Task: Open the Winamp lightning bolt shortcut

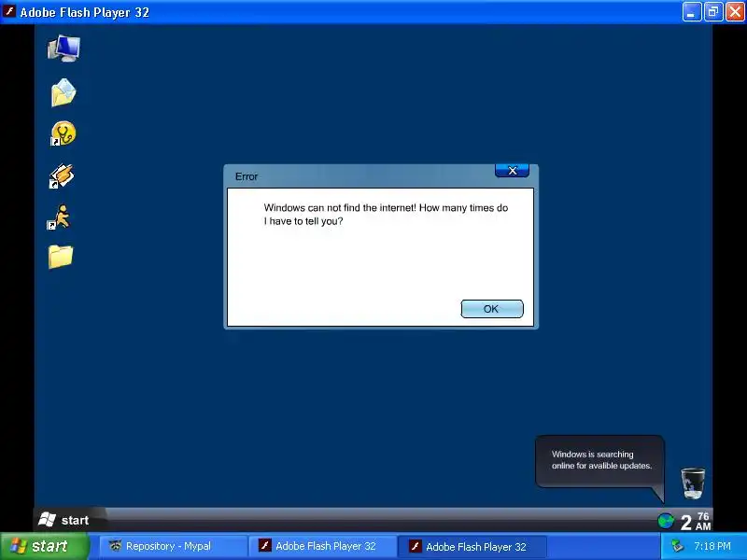Action: point(62,175)
